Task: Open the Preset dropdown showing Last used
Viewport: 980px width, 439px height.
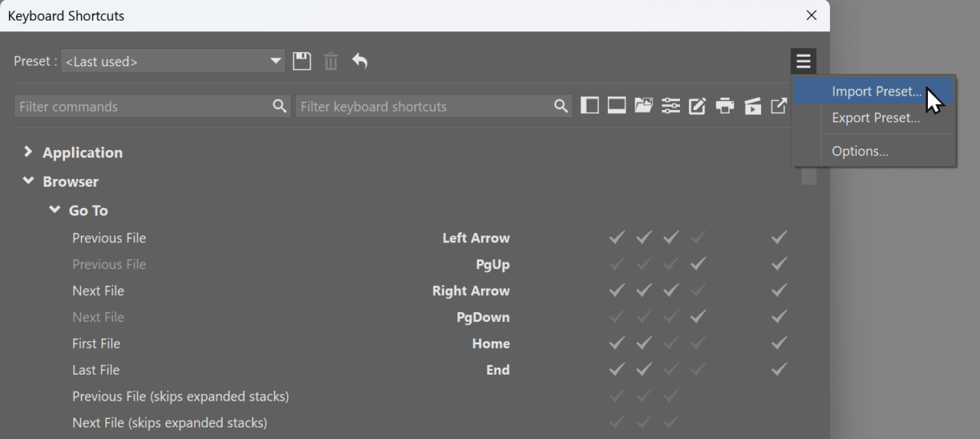Action: pyautogui.click(x=173, y=61)
